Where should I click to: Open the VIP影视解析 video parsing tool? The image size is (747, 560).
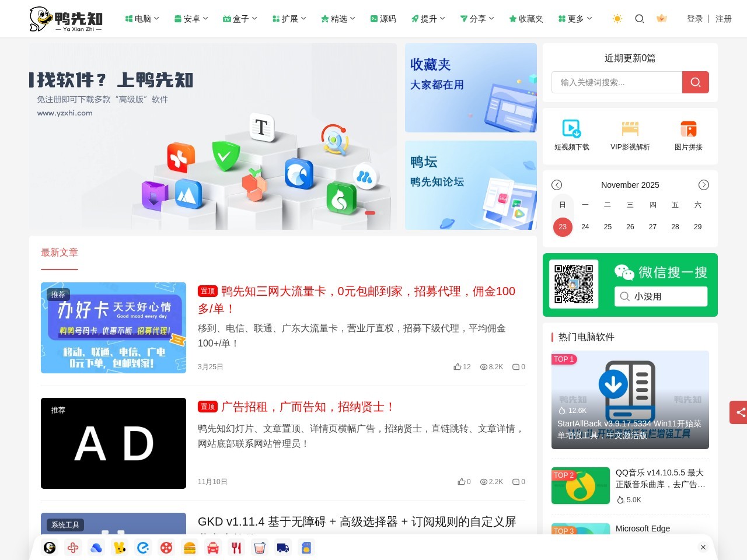pos(630,135)
